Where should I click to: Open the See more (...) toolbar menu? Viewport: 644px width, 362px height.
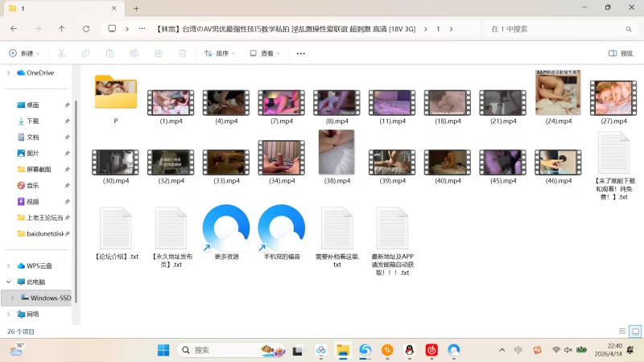coord(301,53)
